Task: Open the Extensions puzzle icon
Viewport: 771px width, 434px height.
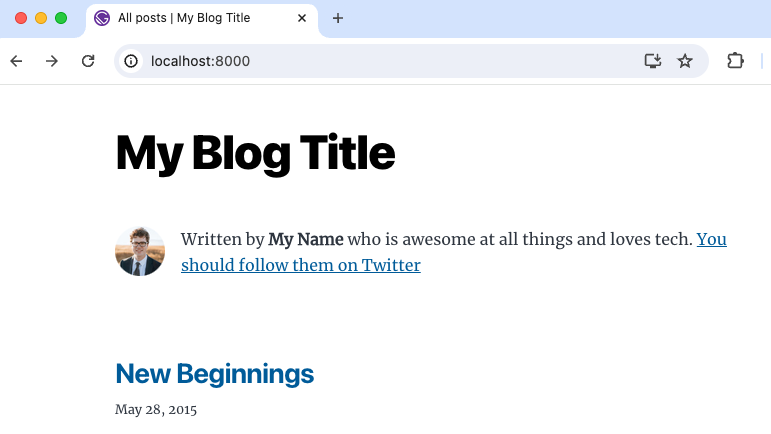Action: [x=735, y=61]
